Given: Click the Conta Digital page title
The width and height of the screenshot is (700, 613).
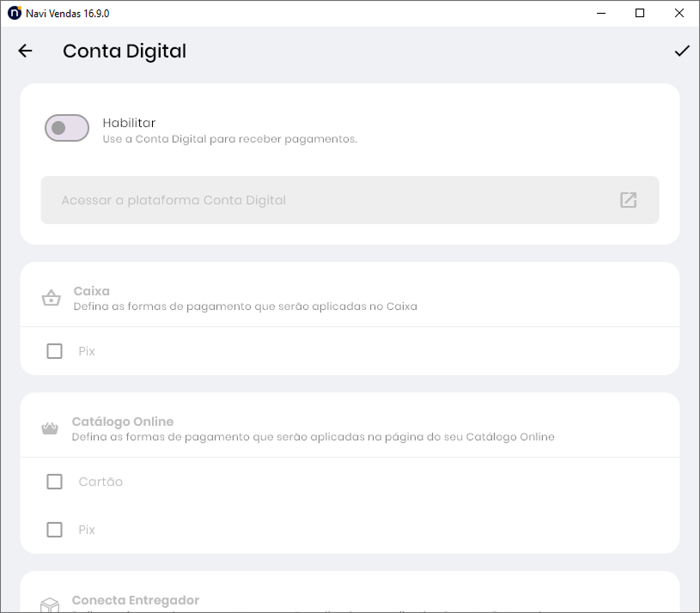Looking at the screenshot, I should click(125, 51).
